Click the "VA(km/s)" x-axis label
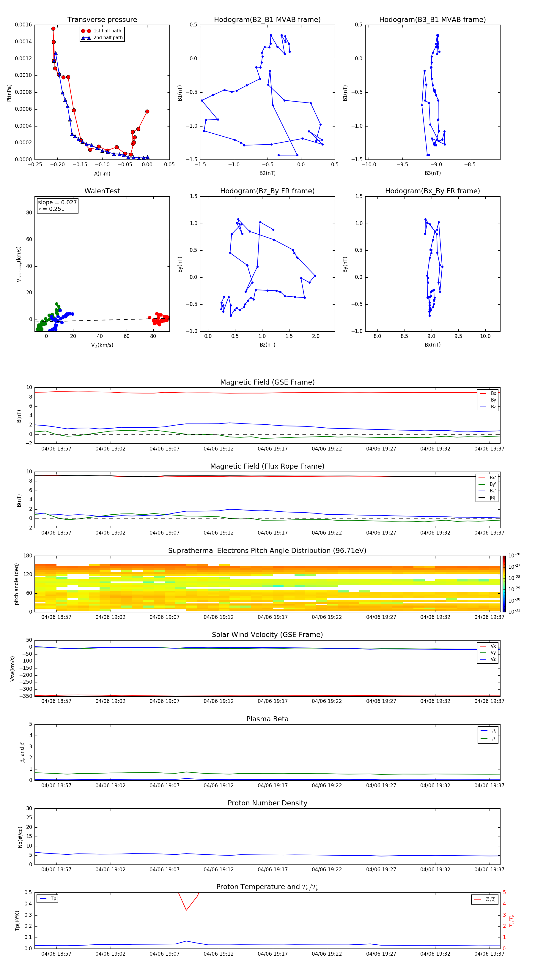Image resolution: width=535 pixels, height=980 pixels. (102, 345)
